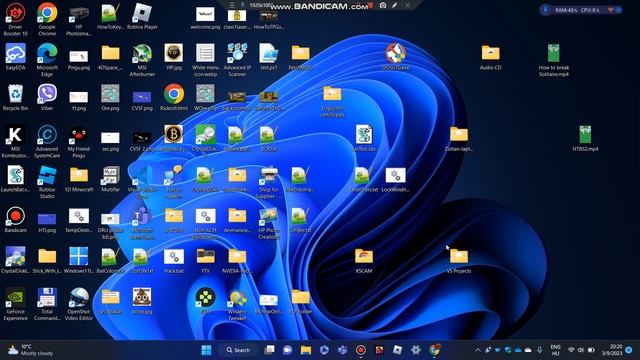This screenshot has height=360, width=640.
Task: Open Settings gear in the taskbar
Action: pyautogui.click(x=416, y=350)
